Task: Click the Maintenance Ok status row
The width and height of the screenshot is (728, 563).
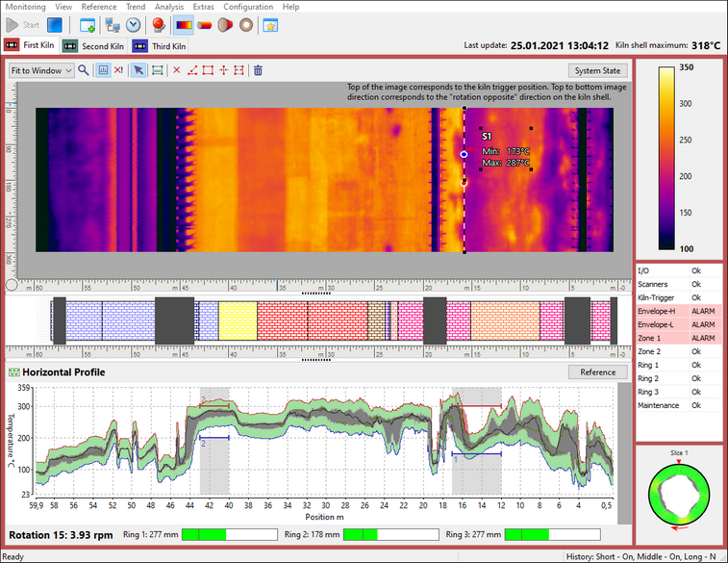Action: 678,405
